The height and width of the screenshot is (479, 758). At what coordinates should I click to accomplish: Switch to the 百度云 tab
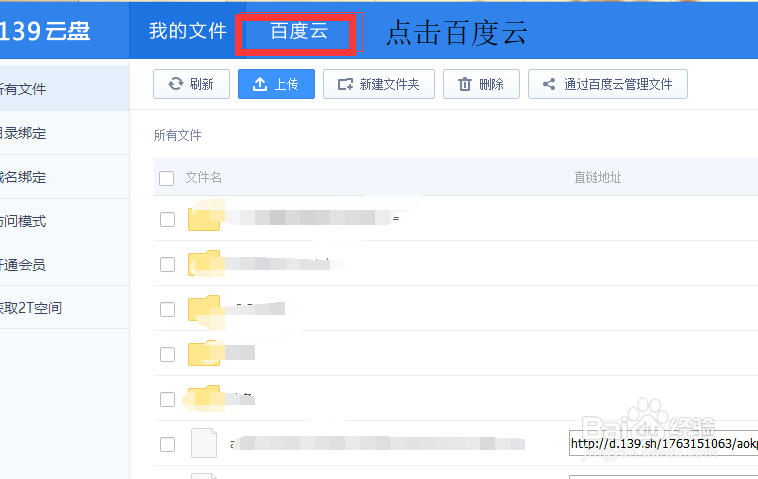coord(298,31)
